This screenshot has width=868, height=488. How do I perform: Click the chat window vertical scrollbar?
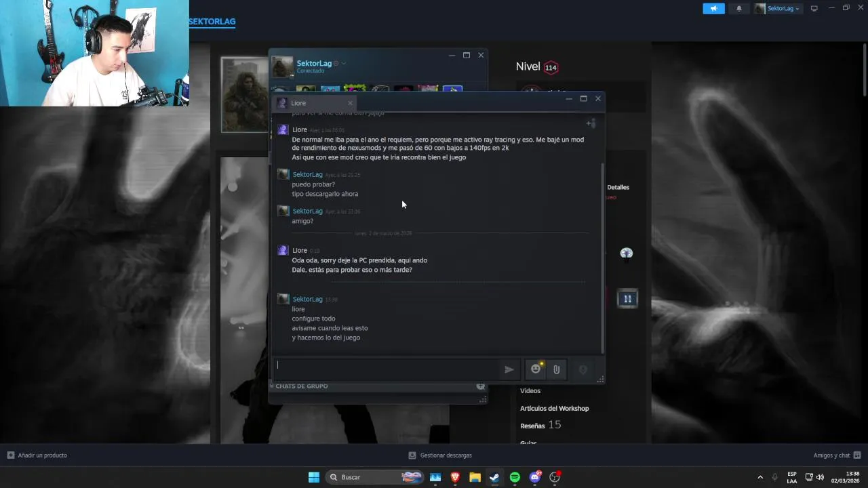click(602, 258)
